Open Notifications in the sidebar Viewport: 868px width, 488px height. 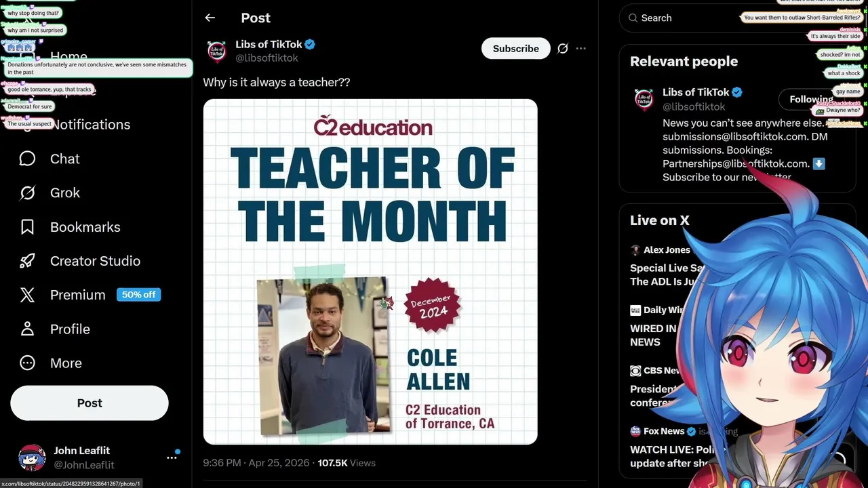(x=90, y=125)
